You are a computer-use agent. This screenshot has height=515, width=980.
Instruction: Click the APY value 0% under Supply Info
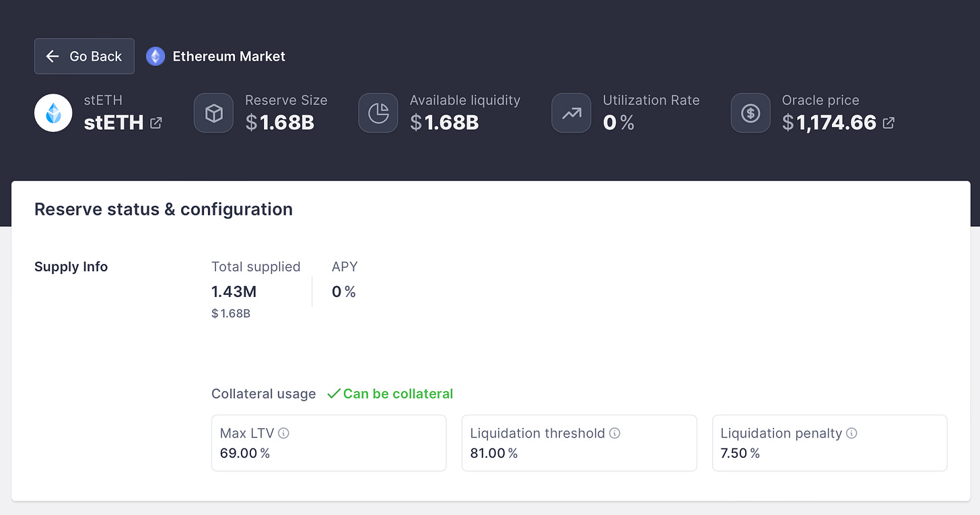coord(344,291)
